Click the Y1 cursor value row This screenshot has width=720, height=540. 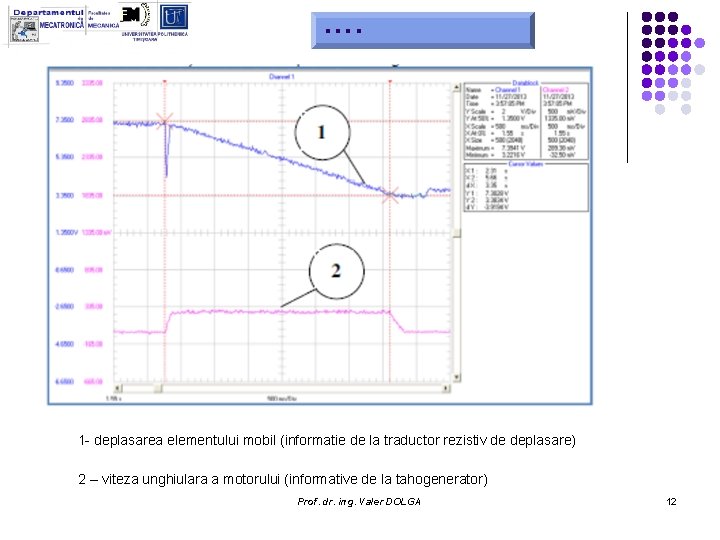(487, 193)
